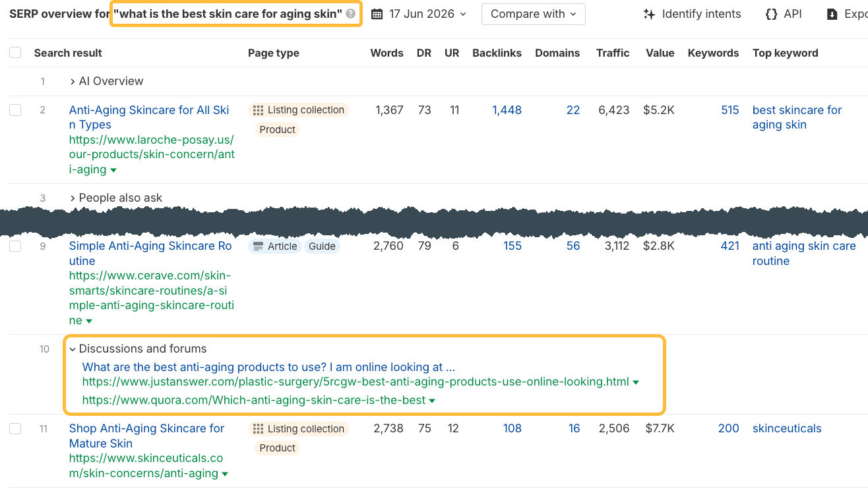Open the Simple Anti-Aging Skincare Routine link
This screenshot has height=489, width=868.
click(150, 254)
